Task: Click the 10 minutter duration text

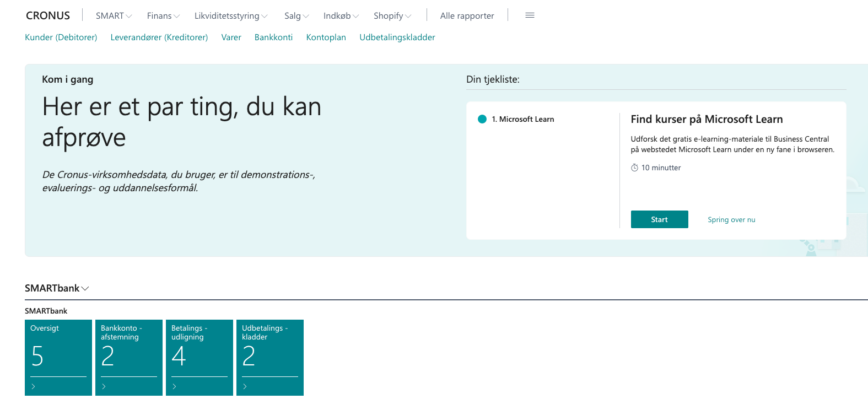Action: point(661,168)
